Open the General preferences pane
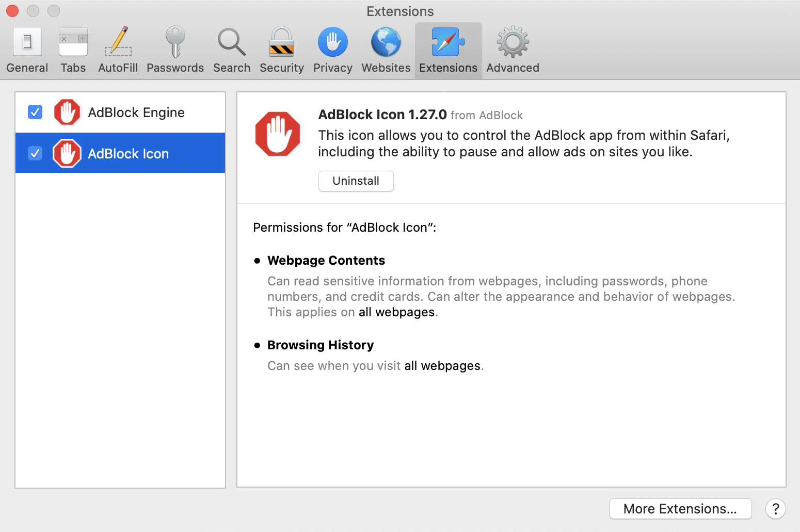Viewport: 800px width, 532px height. pos(27,49)
